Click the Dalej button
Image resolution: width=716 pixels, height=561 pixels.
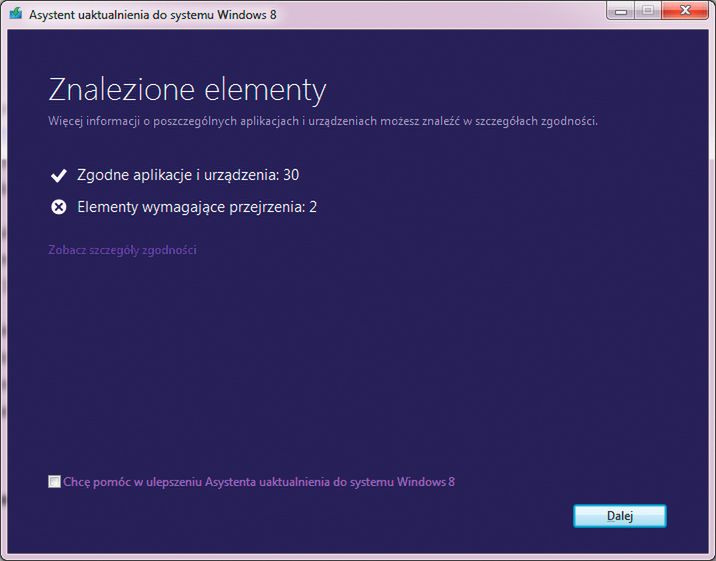click(620, 516)
